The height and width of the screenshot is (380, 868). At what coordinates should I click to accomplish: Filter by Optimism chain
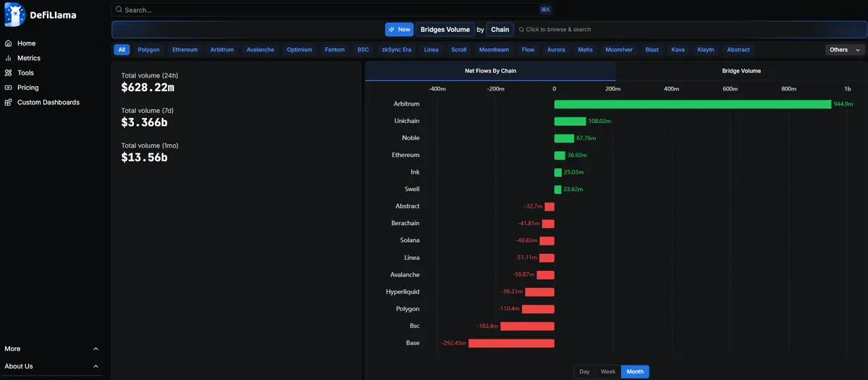coord(300,50)
